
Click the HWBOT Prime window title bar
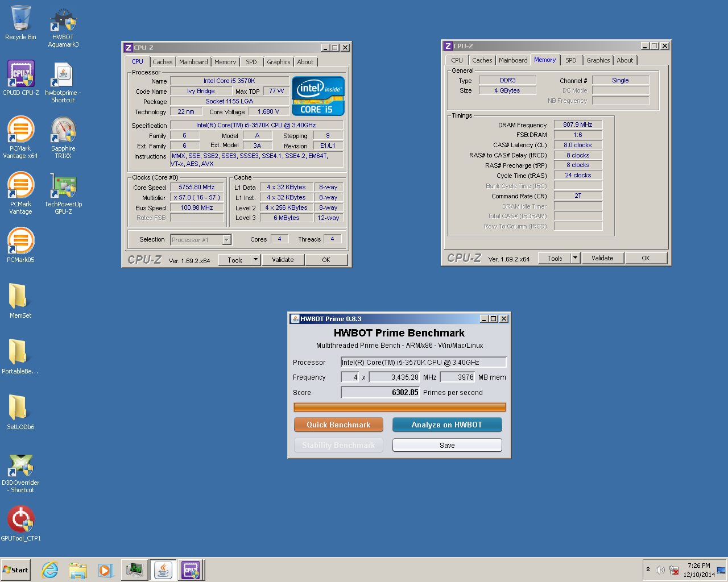pos(399,318)
